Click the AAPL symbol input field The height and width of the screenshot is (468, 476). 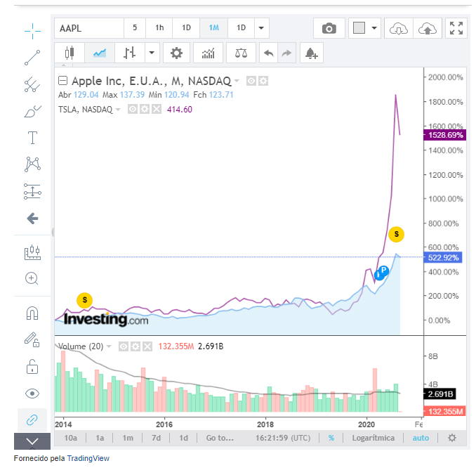pos(88,28)
